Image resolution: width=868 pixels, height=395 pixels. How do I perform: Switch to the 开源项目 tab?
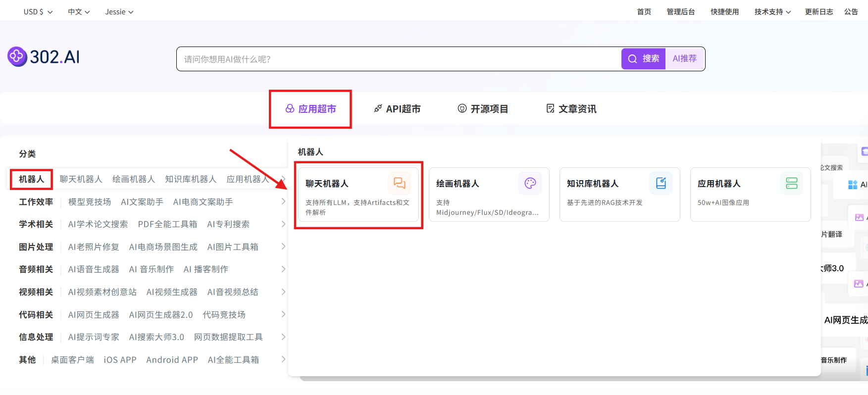click(x=483, y=109)
